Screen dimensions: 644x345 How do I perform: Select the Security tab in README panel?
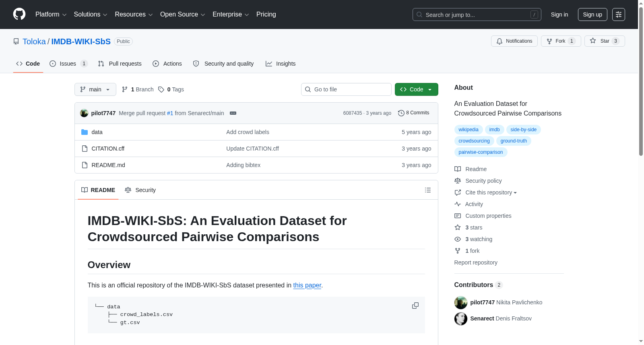pyautogui.click(x=140, y=190)
